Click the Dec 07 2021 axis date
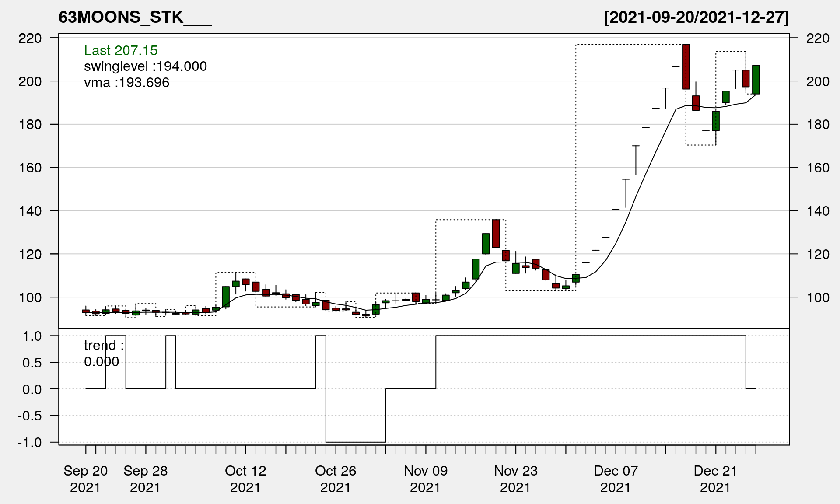 tap(616, 479)
